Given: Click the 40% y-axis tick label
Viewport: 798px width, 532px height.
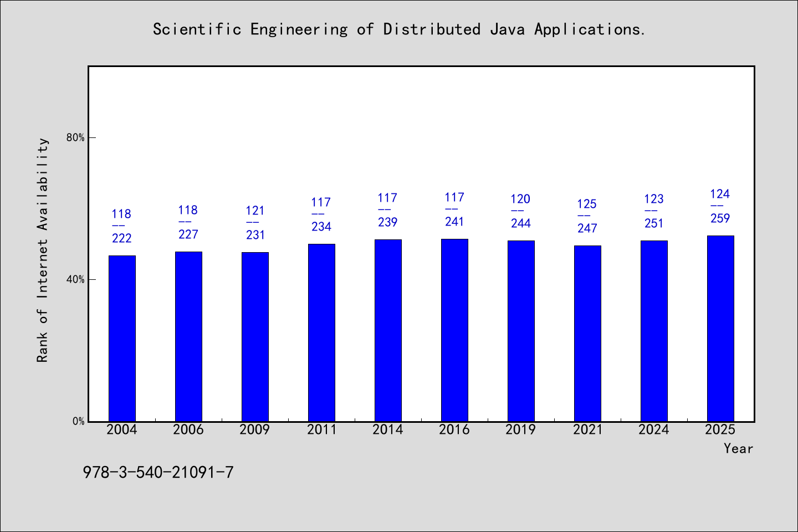Looking at the screenshot, I should point(75,279).
